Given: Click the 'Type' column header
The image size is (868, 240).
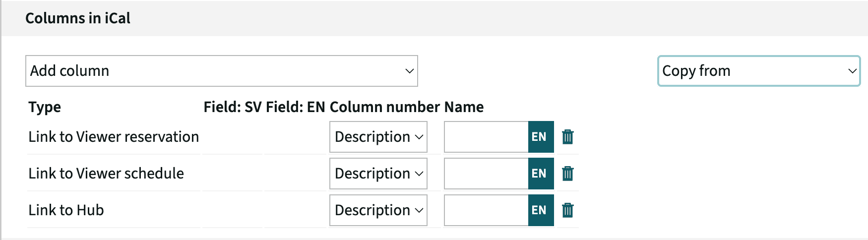Looking at the screenshot, I should (45, 107).
